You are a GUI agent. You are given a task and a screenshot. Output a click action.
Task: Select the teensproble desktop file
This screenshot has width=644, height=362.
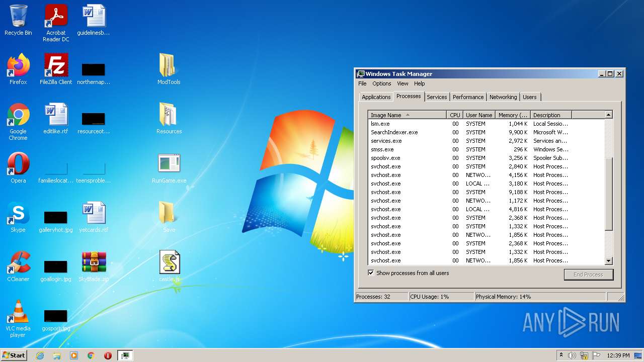94,172
